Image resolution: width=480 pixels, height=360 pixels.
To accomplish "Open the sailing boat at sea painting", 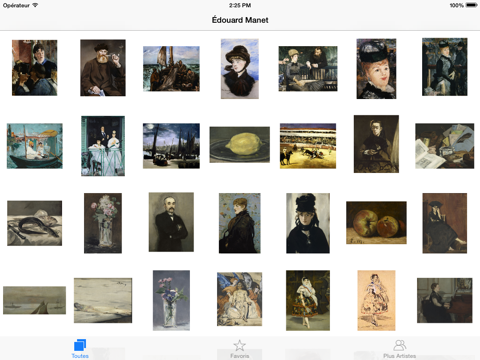I will point(171,69).
